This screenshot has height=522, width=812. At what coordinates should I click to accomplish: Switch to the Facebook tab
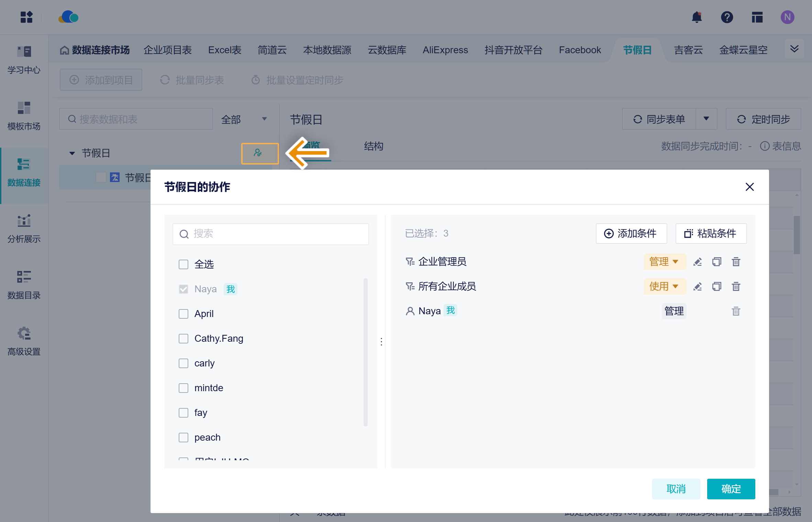(x=580, y=50)
